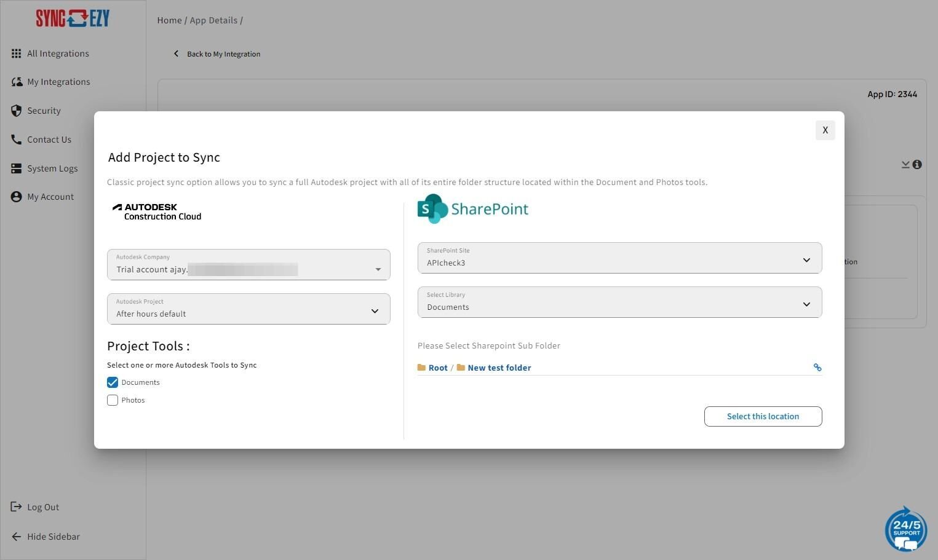Screen dimensions: 938x560
Task: Click the Home breadcrumb link
Action: 169,20
